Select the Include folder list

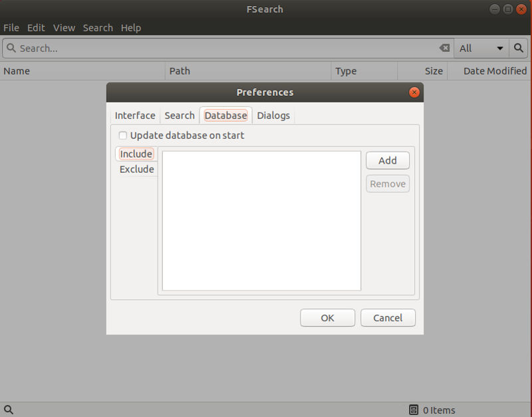click(136, 154)
